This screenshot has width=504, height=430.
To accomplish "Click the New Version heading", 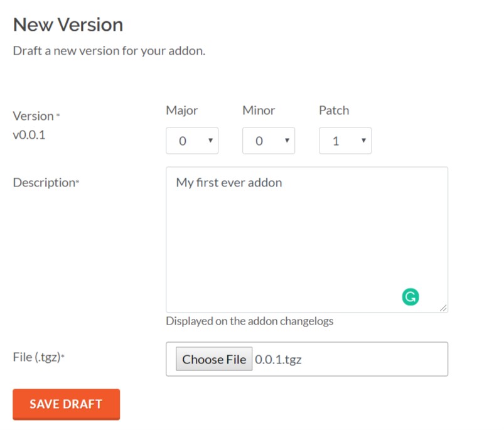I will pyautogui.click(x=68, y=24).
